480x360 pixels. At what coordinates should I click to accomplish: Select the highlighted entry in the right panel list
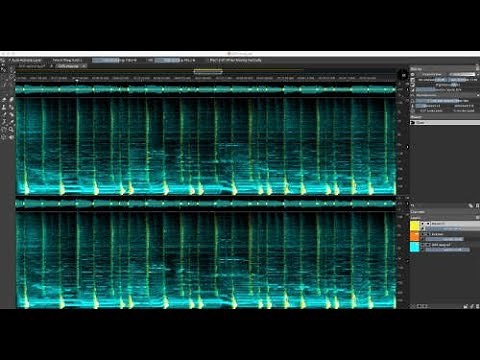(445, 123)
